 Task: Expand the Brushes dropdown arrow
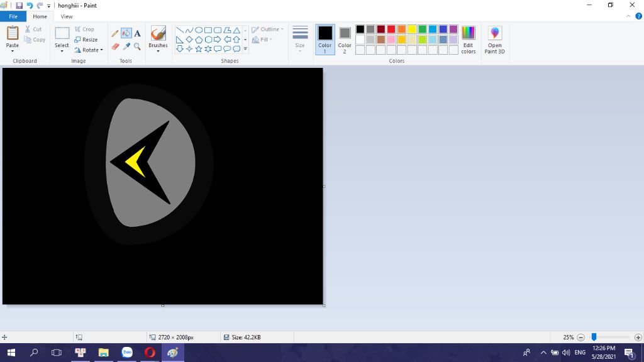pyautogui.click(x=158, y=51)
